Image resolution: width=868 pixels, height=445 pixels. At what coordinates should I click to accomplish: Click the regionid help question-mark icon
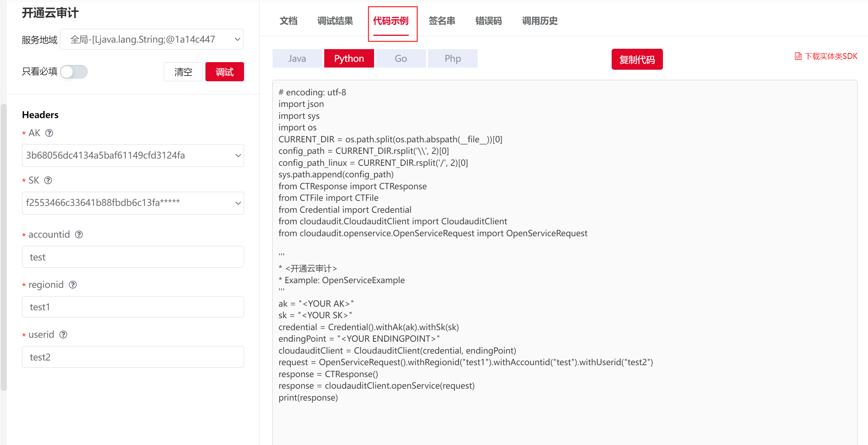(73, 285)
